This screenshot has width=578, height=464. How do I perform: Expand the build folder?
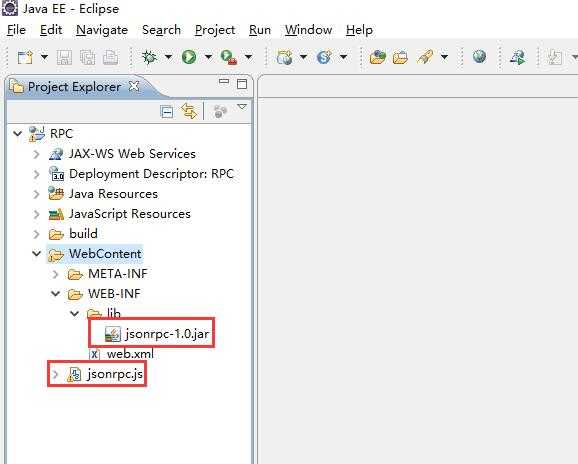[36, 234]
